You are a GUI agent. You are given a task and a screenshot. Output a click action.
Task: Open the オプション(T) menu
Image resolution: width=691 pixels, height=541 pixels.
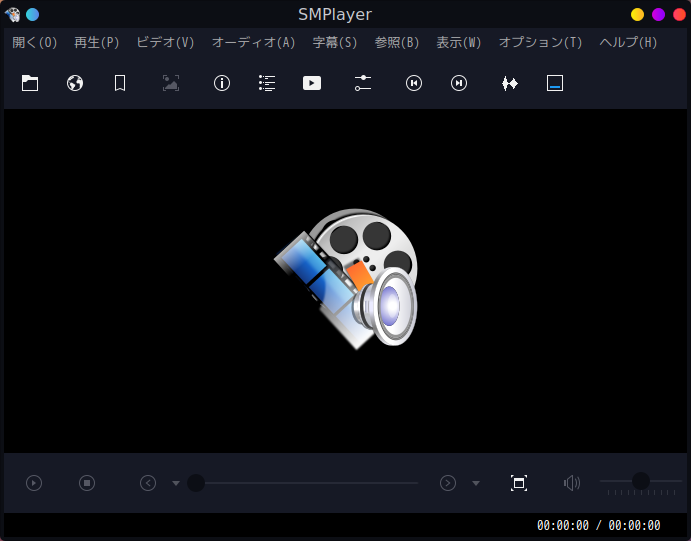[540, 42]
